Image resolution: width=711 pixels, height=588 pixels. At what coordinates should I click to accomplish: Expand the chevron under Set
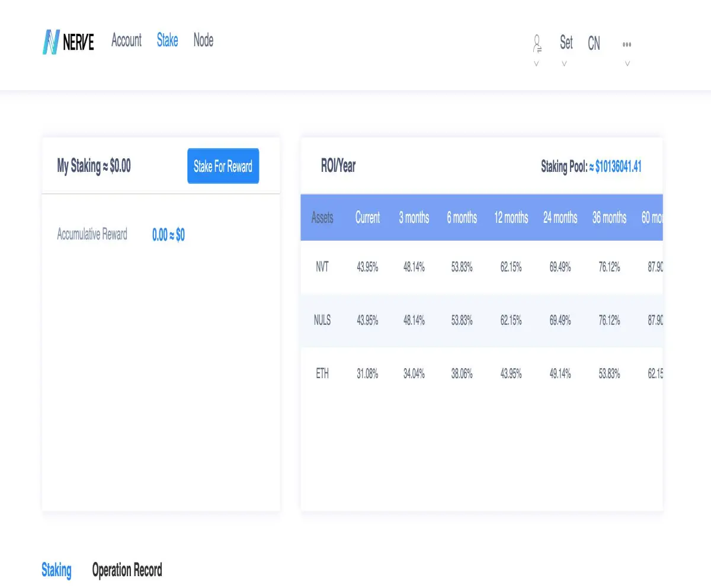pos(564,63)
